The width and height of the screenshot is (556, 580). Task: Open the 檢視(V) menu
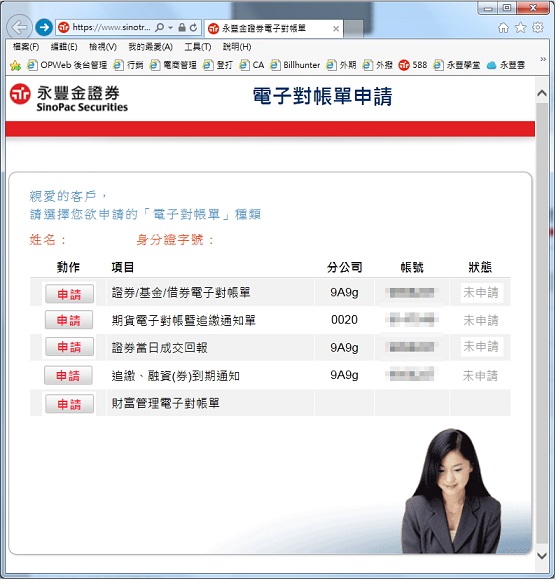click(x=103, y=47)
